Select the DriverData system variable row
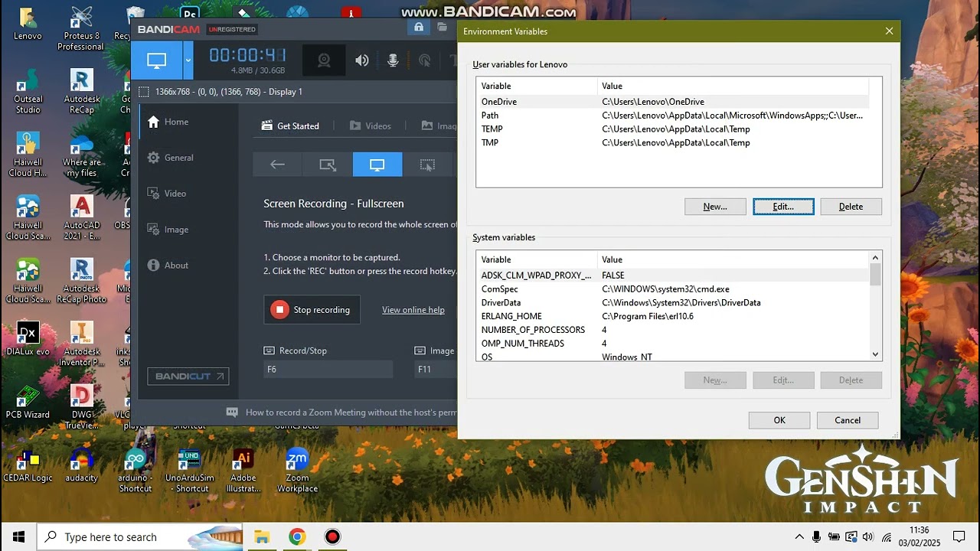 point(672,303)
